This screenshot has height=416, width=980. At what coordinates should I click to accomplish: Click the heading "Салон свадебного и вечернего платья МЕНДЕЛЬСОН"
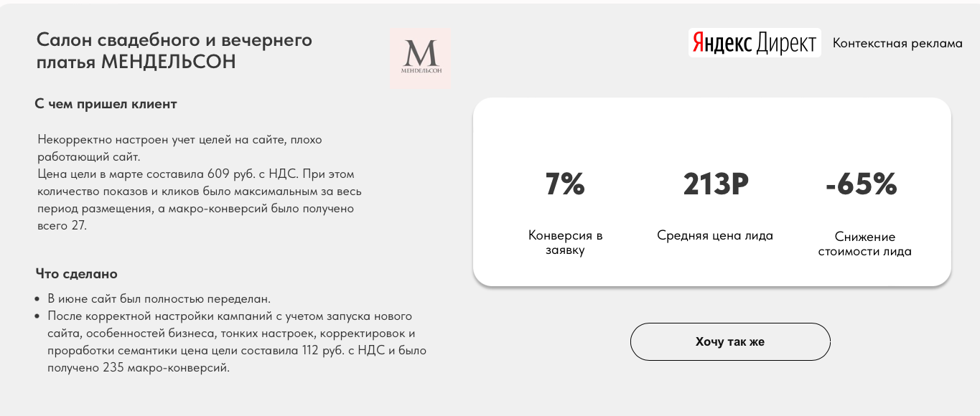coord(174,50)
